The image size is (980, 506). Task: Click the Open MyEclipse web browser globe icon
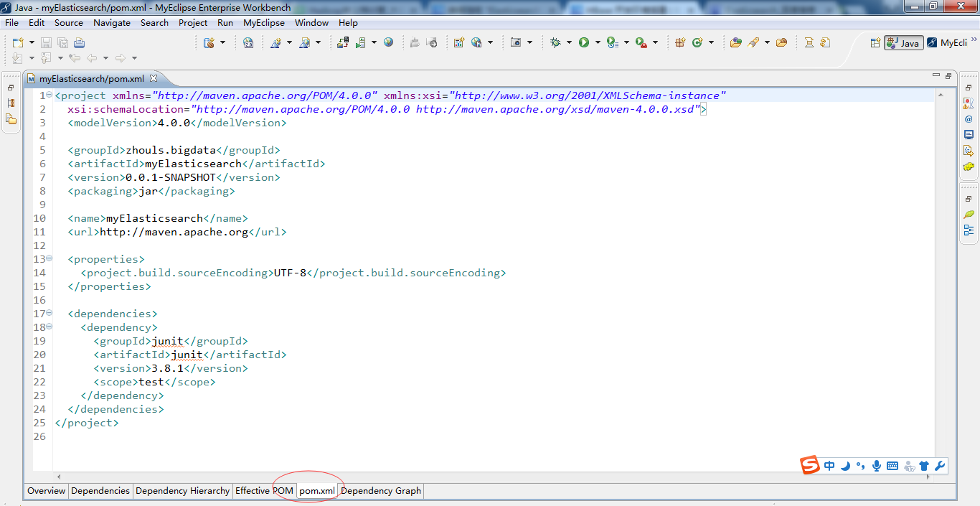click(388, 42)
